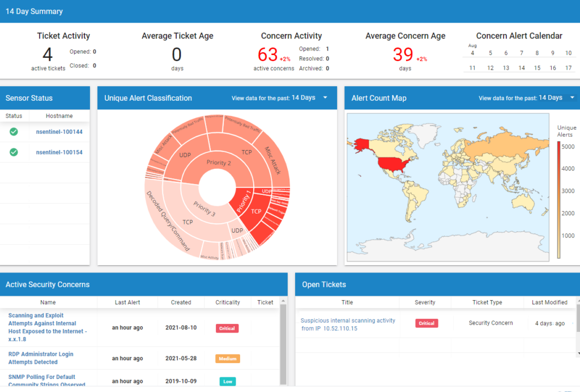
Task: Click the Active Security Concerns scrollbar
Action: (x=283, y=346)
